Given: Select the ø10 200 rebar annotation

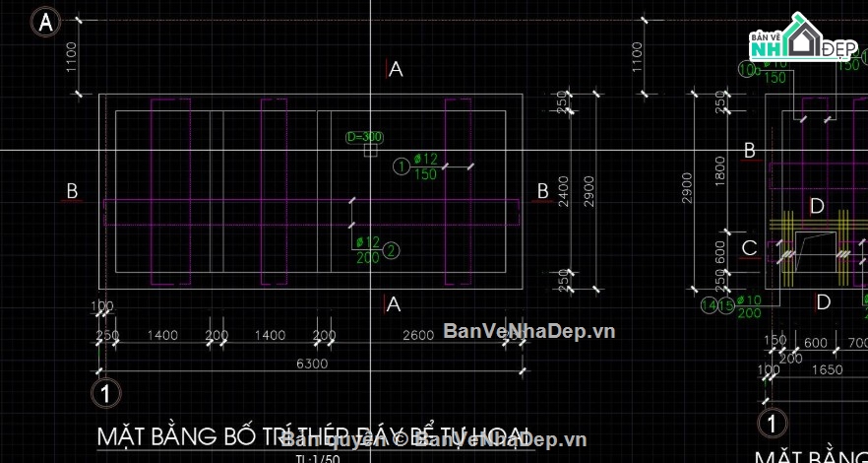Looking at the screenshot, I should tap(750, 306).
